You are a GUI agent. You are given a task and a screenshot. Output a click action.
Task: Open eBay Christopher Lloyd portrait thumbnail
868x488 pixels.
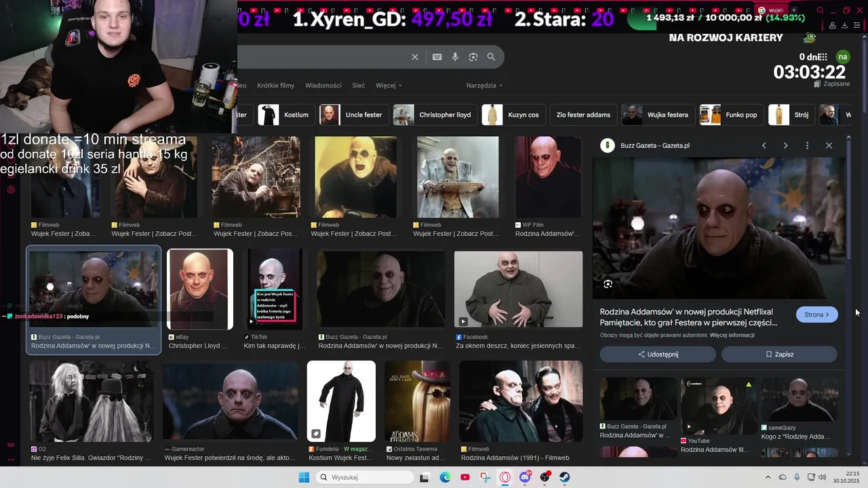click(x=200, y=289)
